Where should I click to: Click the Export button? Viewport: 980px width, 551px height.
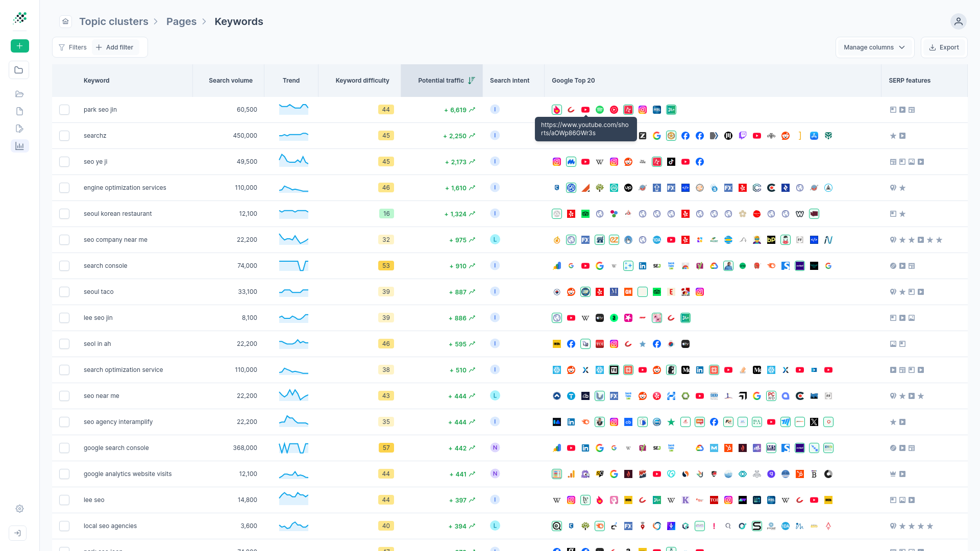click(x=944, y=47)
